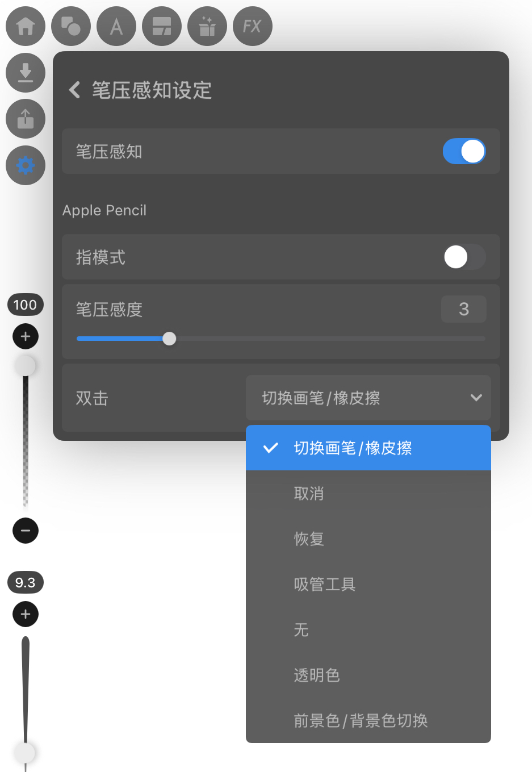532x772 pixels.
Task: Select the text tool icon
Action: click(116, 26)
